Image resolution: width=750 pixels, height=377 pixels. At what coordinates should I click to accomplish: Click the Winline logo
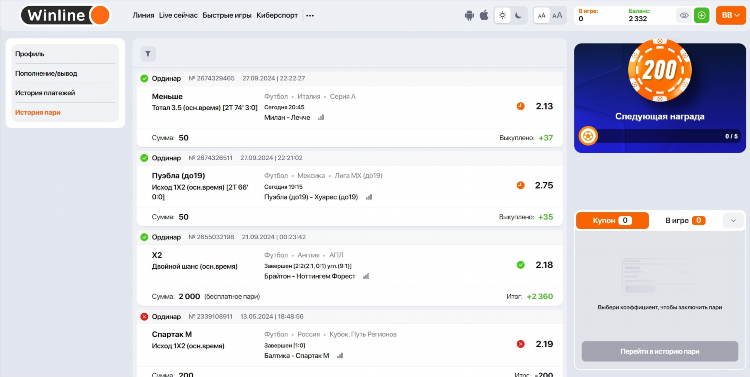[66, 15]
